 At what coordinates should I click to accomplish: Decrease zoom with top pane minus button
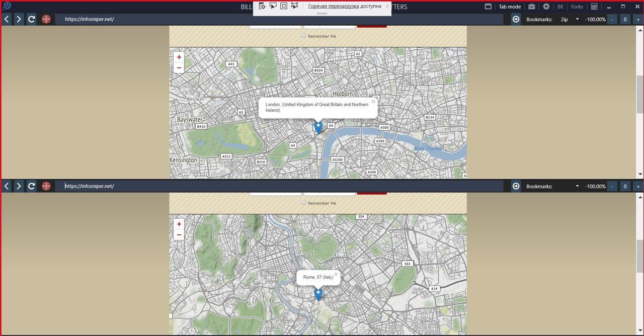(x=612, y=19)
